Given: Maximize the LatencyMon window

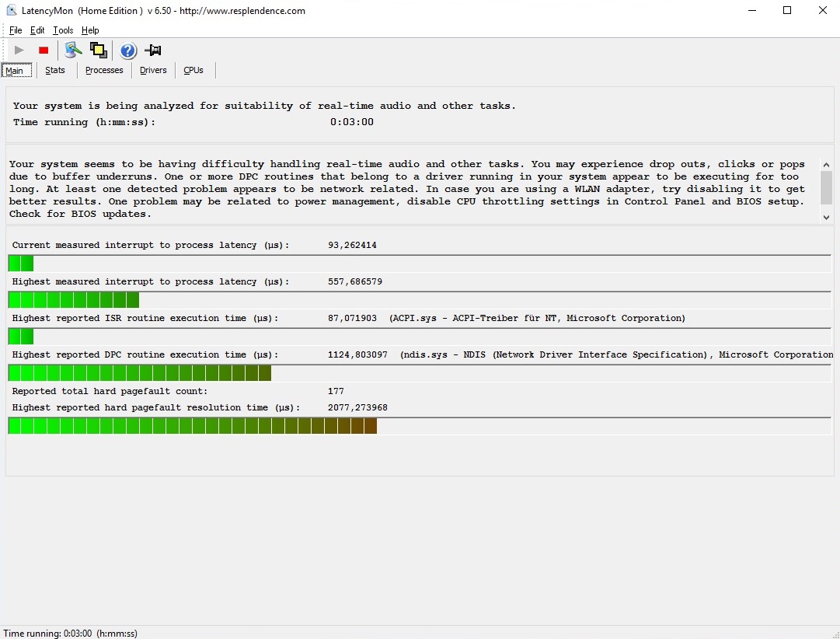Looking at the screenshot, I should pyautogui.click(x=787, y=10).
